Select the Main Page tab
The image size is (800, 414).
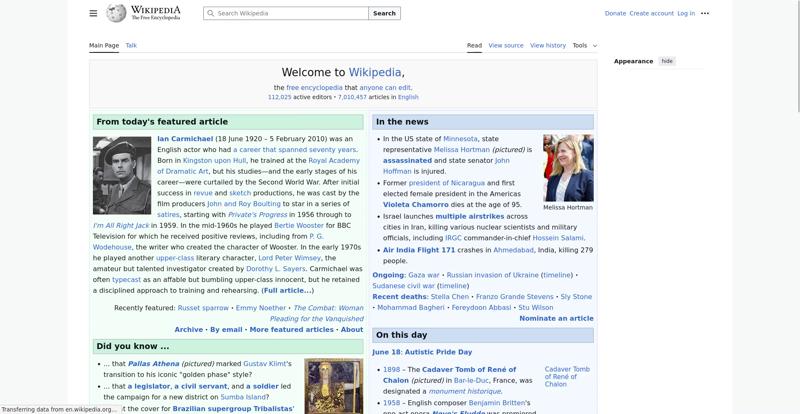pyautogui.click(x=104, y=45)
